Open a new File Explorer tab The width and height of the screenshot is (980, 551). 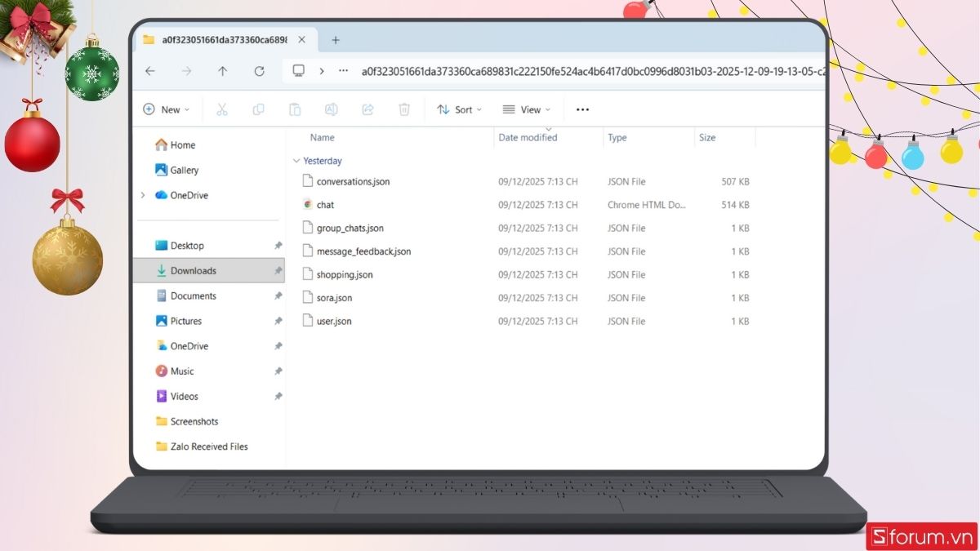point(336,39)
